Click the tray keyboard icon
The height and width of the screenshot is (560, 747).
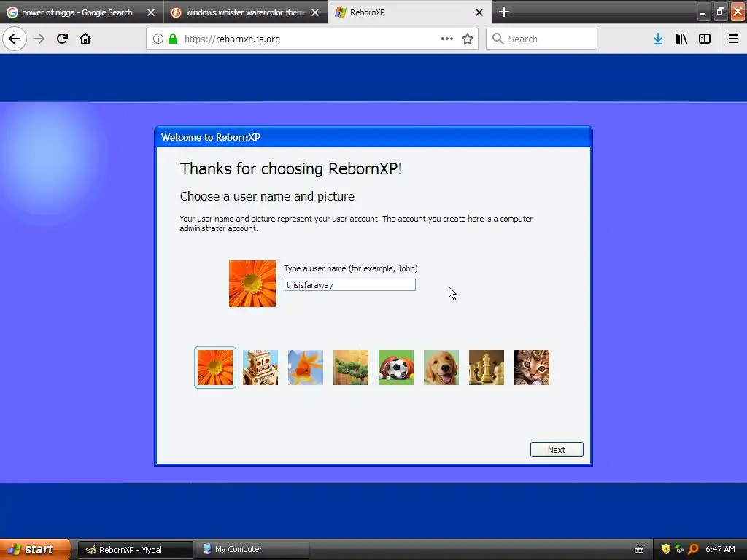pos(639,550)
